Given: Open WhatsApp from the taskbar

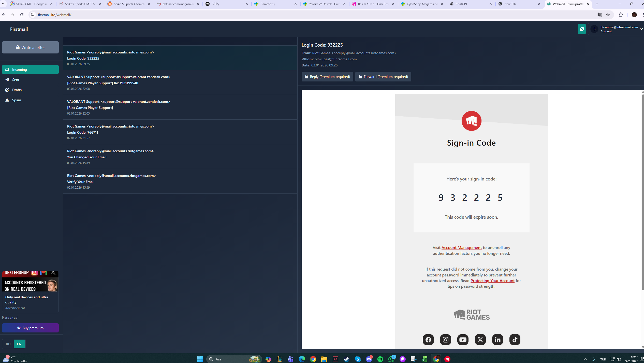Looking at the screenshot, I should tap(392, 359).
